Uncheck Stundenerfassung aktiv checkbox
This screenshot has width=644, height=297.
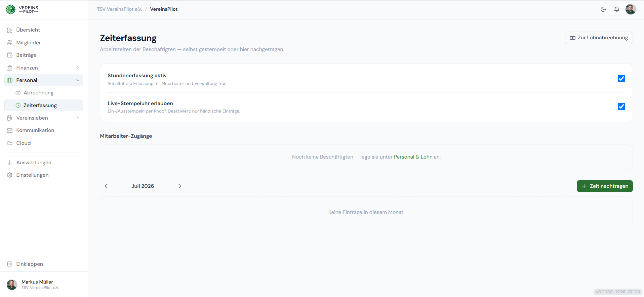click(621, 79)
